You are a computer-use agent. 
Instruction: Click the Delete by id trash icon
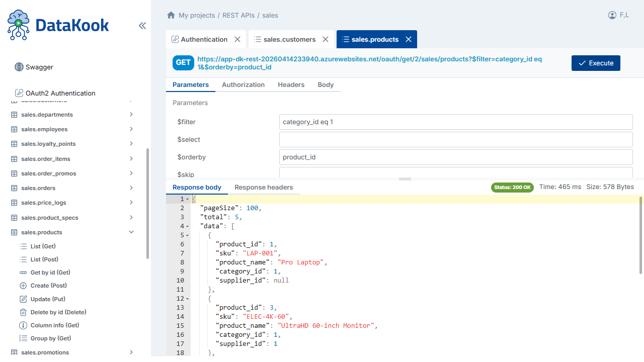coord(23,312)
